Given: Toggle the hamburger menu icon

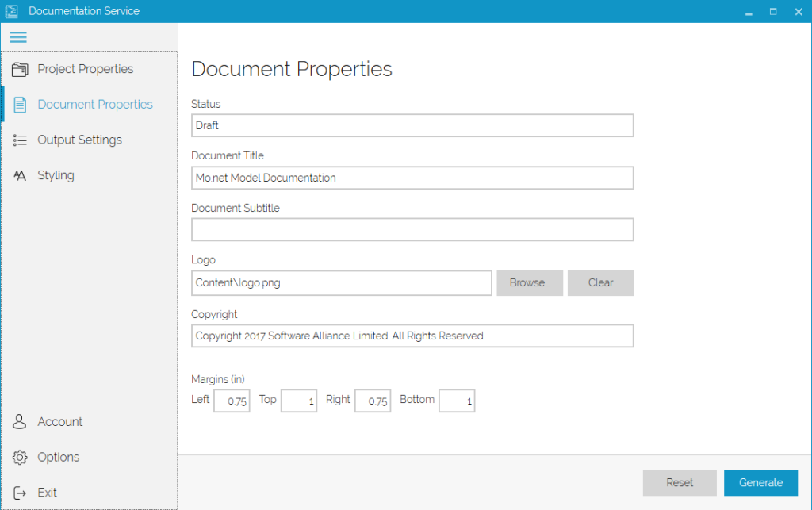Looking at the screenshot, I should [x=18, y=37].
